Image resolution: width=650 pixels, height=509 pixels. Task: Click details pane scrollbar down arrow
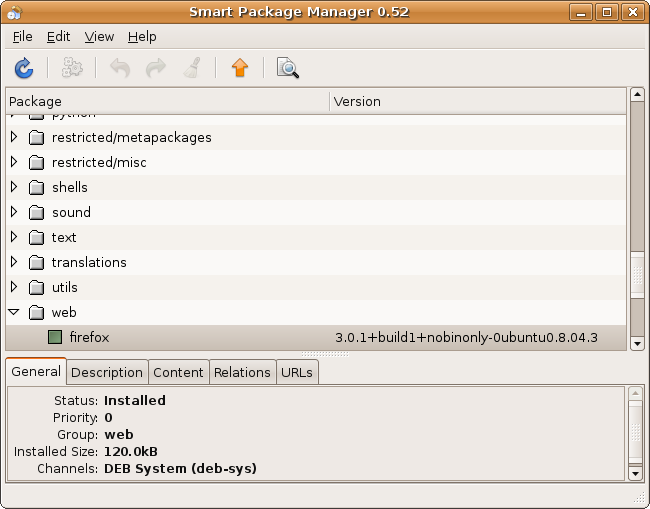point(635,473)
